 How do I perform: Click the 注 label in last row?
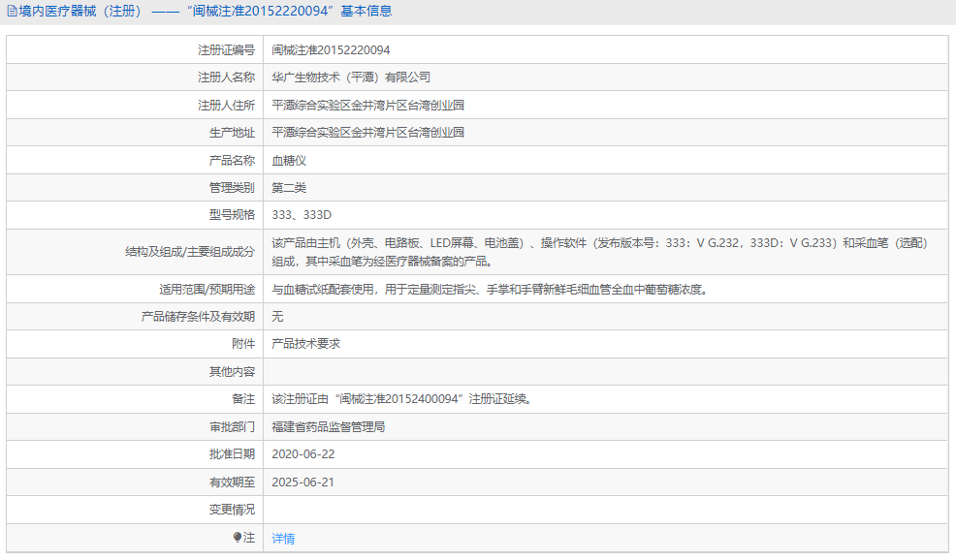point(249,538)
